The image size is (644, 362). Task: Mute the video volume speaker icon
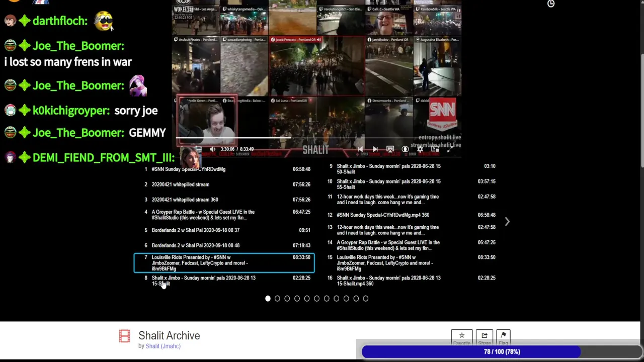pos(213,149)
